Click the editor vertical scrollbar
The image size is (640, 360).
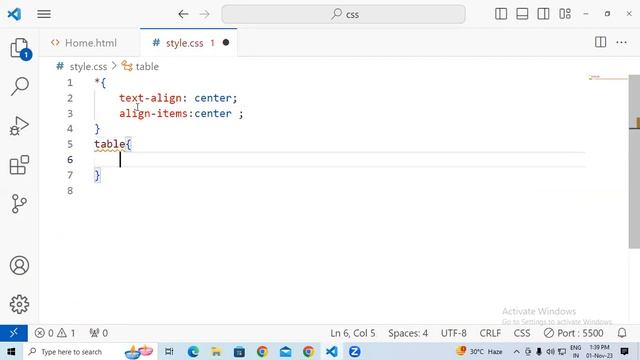pos(634,161)
